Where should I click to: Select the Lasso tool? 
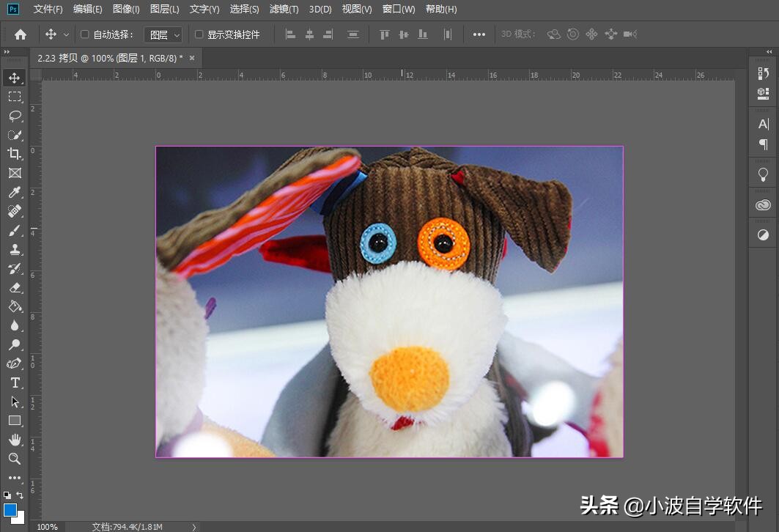15,116
